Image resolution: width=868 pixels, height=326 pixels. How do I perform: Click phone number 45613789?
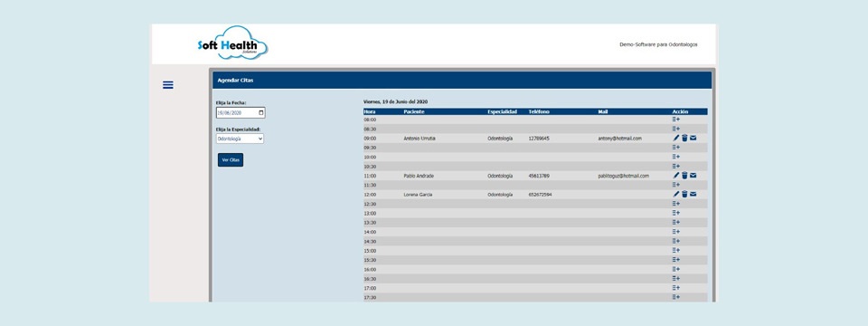(x=539, y=176)
